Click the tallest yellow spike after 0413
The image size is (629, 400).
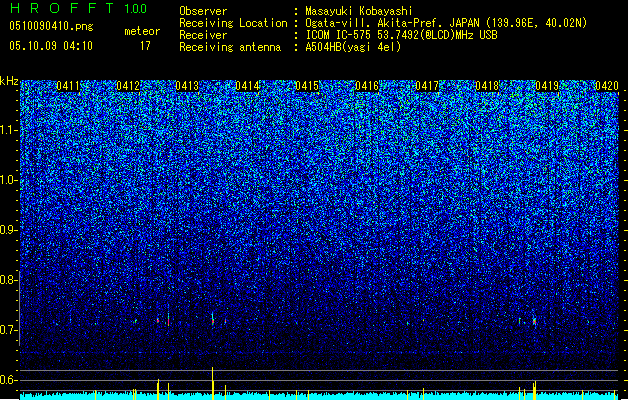pos(213,383)
